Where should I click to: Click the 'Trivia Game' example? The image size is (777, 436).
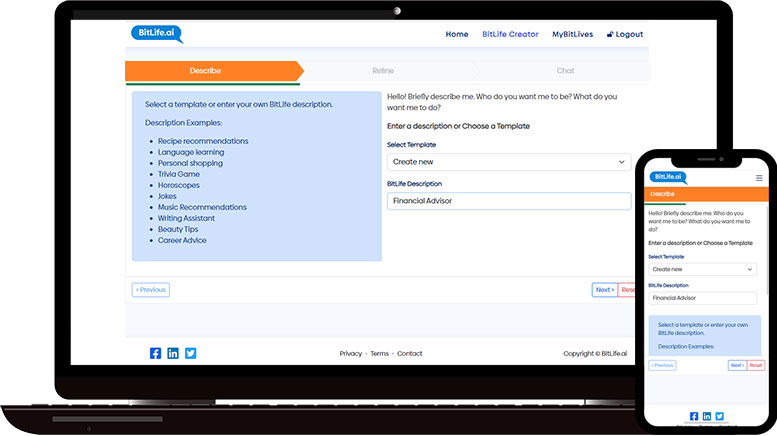pyautogui.click(x=179, y=174)
